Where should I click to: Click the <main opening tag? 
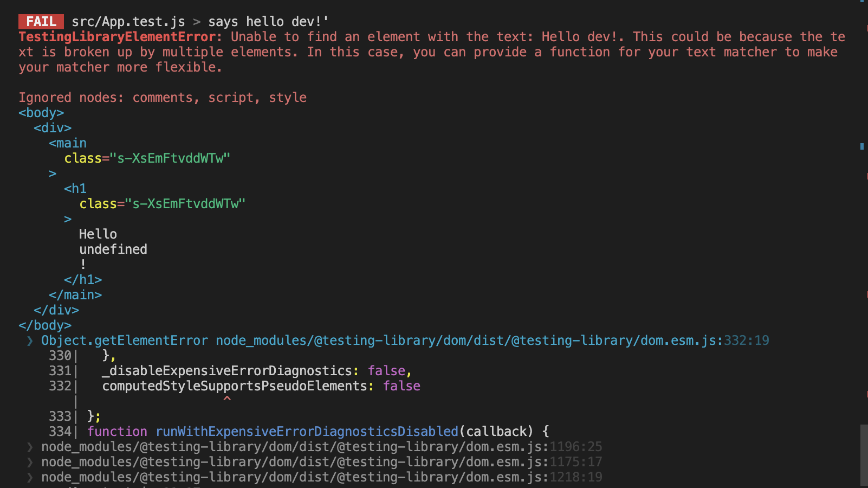pos(68,143)
